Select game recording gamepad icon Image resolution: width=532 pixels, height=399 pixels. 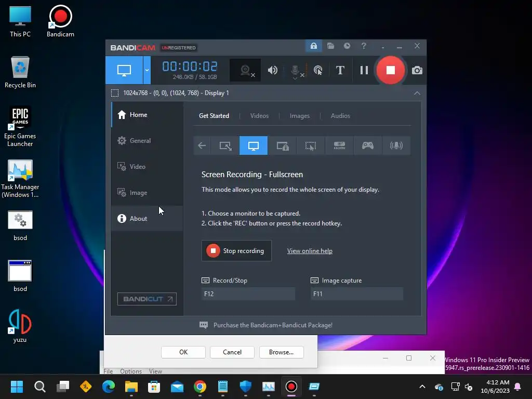[x=368, y=145]
